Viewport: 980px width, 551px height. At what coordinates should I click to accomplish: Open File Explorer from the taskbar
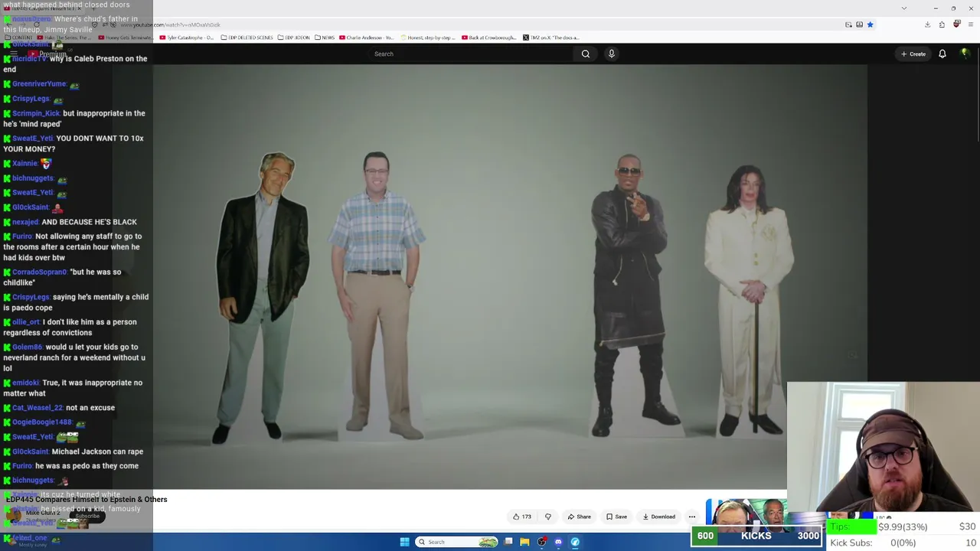524,542
